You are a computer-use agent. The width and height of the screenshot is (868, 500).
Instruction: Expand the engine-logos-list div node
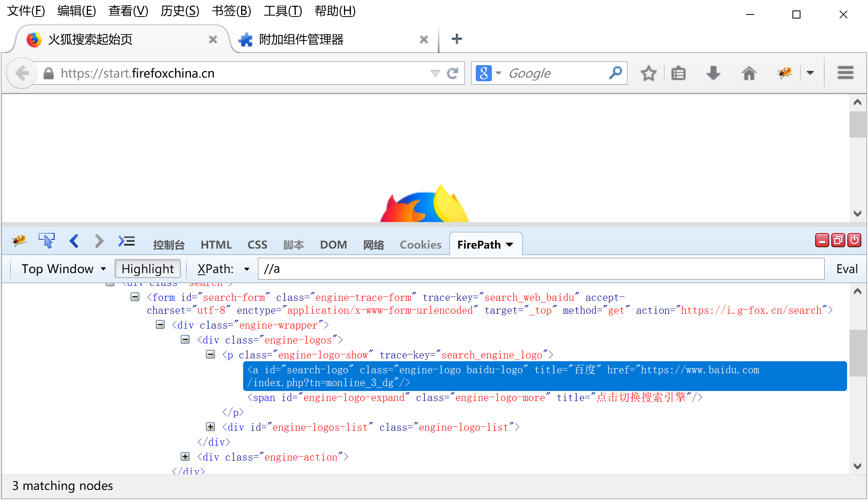coord(210,427)
